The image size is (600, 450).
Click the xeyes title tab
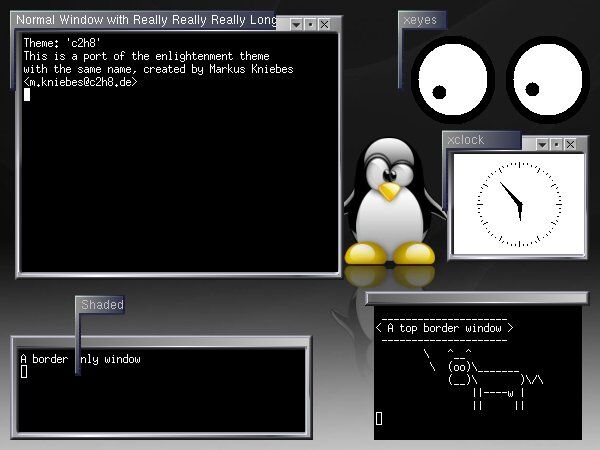pos(420,20)
